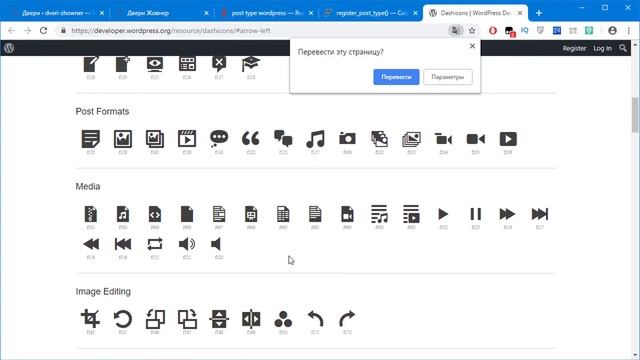Select the controls-volumeoff dashicon
This screenshot has height=360, width=640.
216,244
